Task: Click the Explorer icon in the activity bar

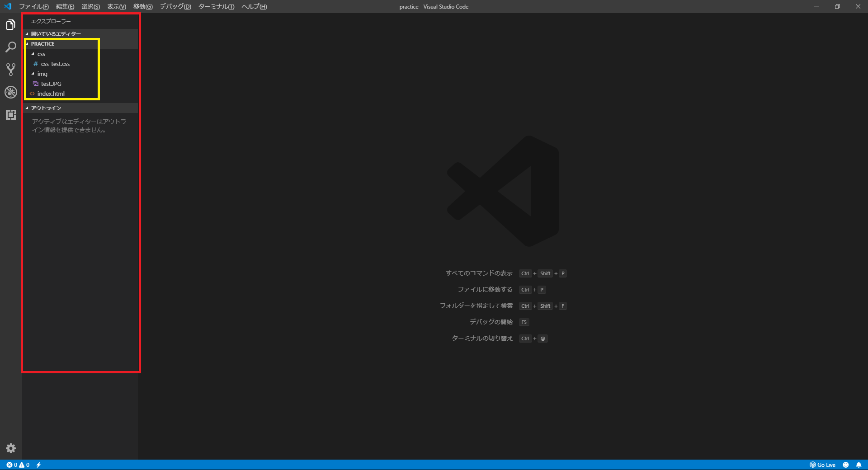Action: coord(10,25)
